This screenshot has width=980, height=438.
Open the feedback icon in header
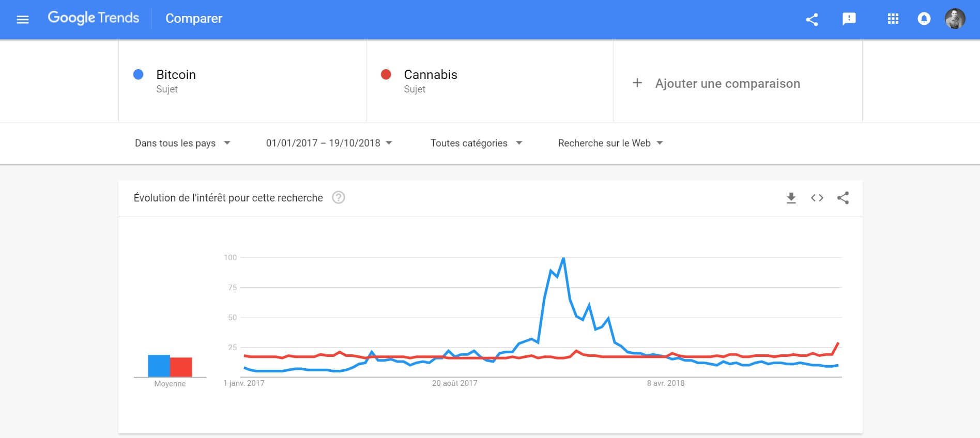coord(849,20)
